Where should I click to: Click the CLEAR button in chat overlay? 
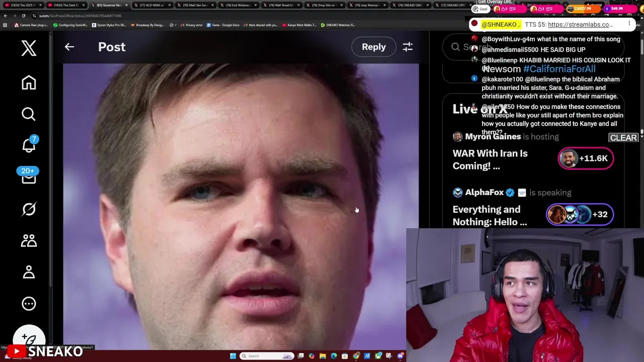click(623, 138)
